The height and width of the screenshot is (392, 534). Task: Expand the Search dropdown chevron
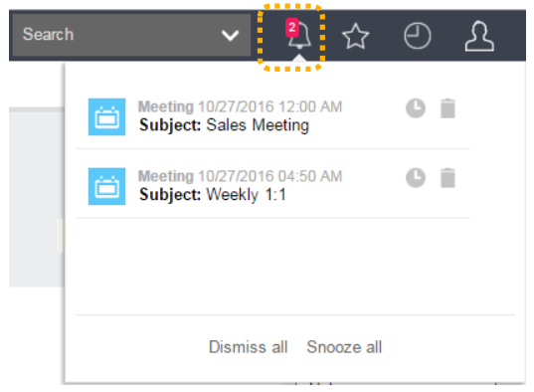(231, 35)
